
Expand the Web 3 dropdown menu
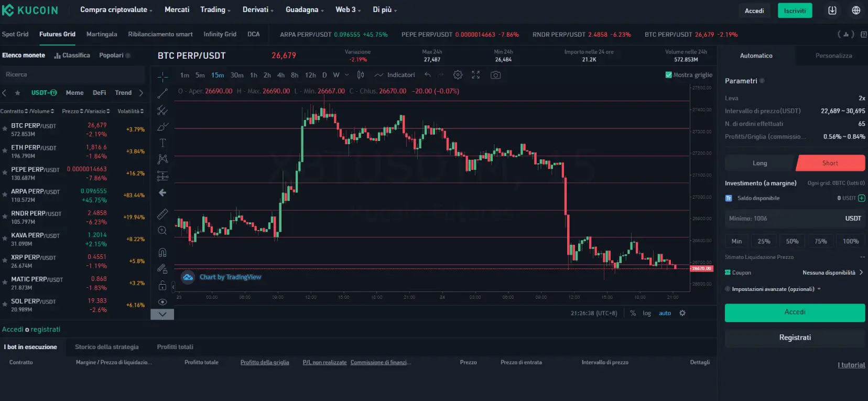(x=348, y=9)
